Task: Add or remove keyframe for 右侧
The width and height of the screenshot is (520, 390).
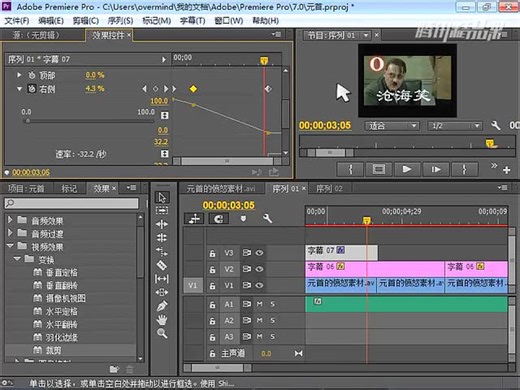Action: (x=155, y=89)
